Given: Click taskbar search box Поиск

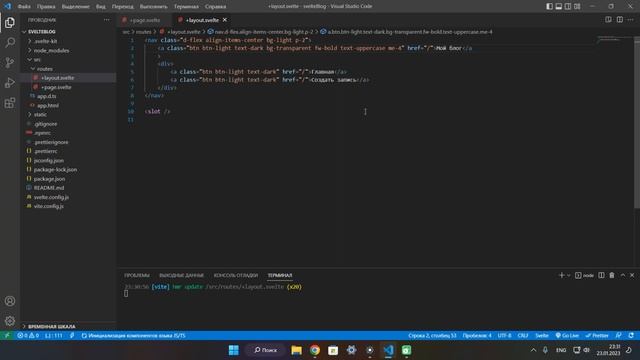Looking at the screenshot, I should click(265, 350).
